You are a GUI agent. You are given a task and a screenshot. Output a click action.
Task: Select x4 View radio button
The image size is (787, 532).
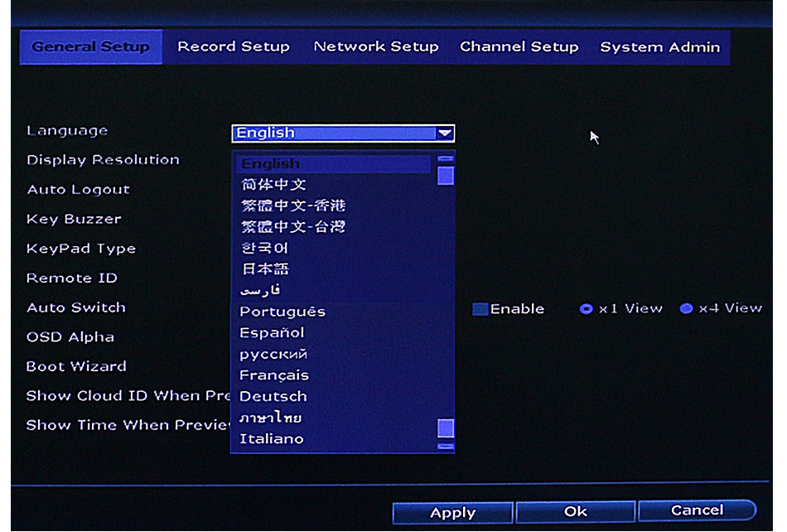686,308
